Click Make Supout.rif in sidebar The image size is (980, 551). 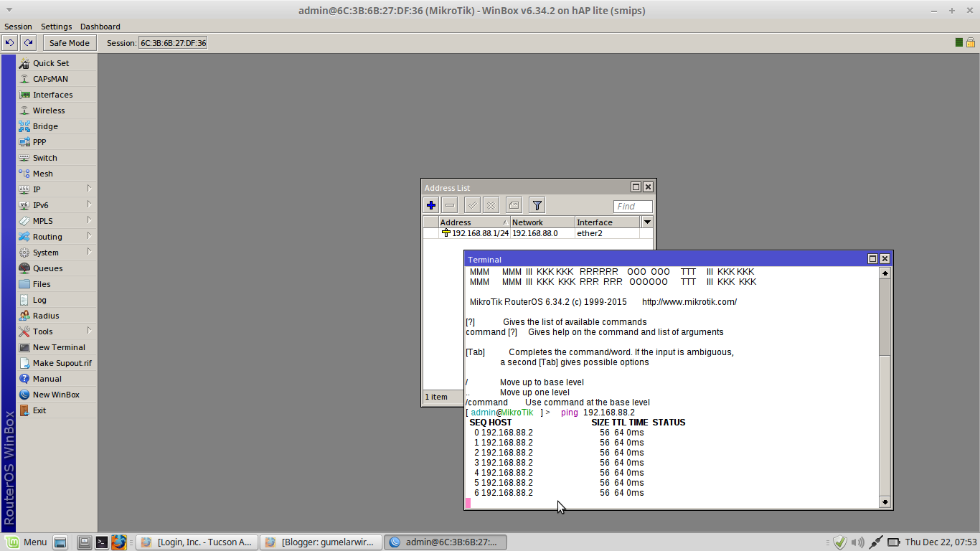[x=57, y=363]
